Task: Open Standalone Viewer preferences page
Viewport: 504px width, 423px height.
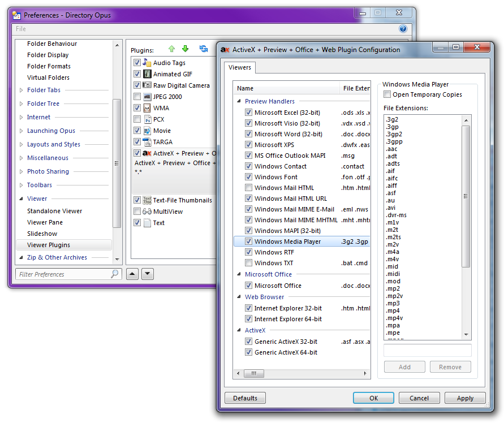Action: click(55, 211)
